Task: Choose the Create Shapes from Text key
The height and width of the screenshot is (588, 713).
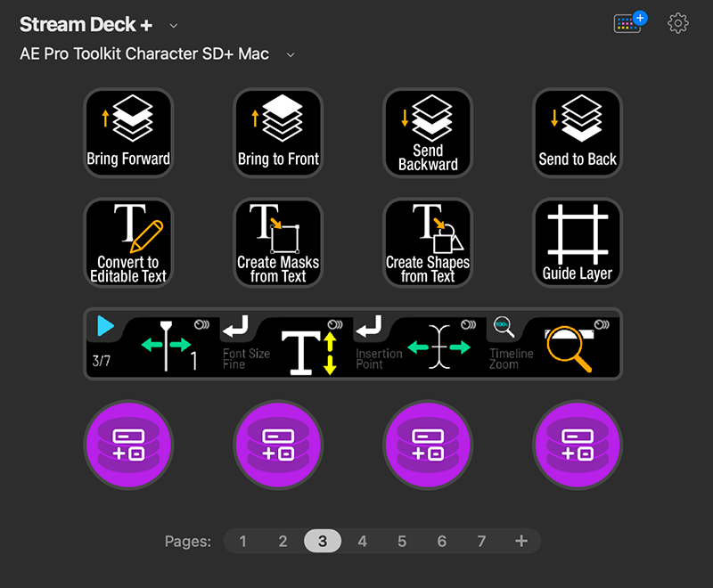Action: 428,242
